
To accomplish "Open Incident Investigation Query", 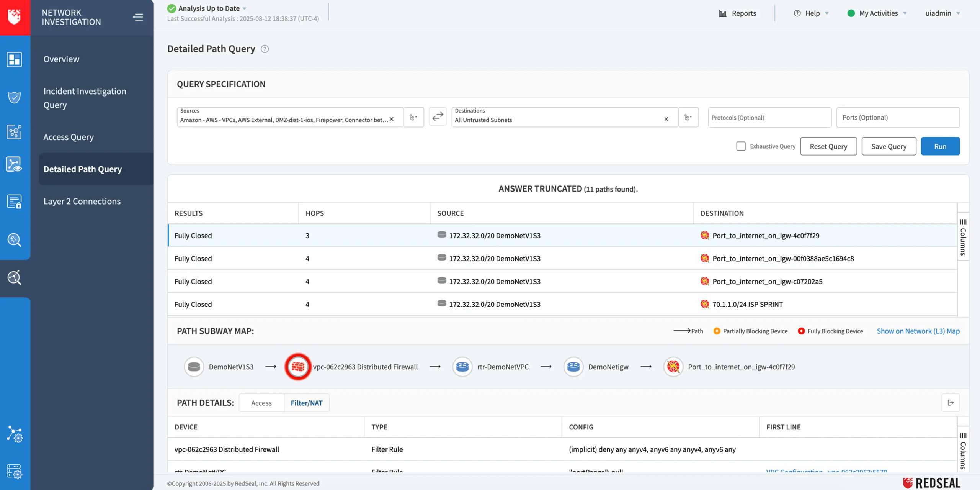I will pyautogui.click(x=85, y=98).
